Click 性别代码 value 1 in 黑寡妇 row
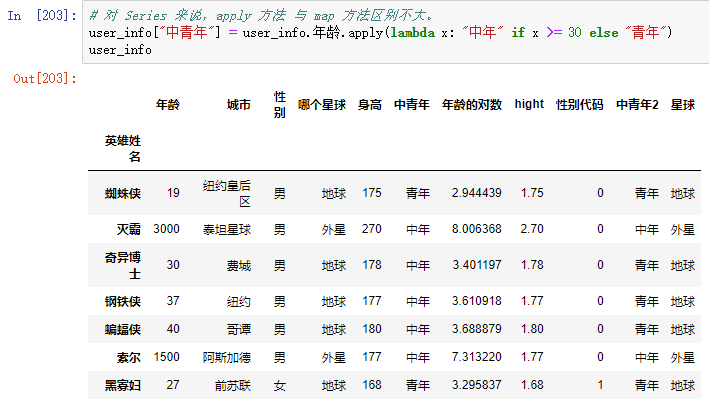 point(600,385)
